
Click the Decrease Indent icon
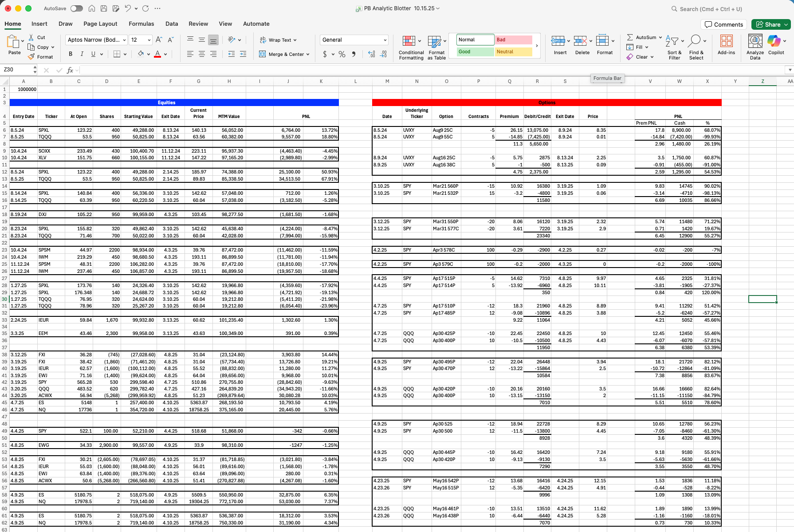(x=232, y=54)
